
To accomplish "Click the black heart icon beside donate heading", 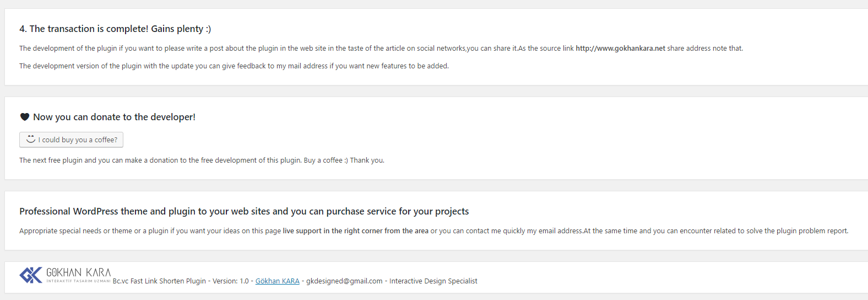I will pos(24,117).
